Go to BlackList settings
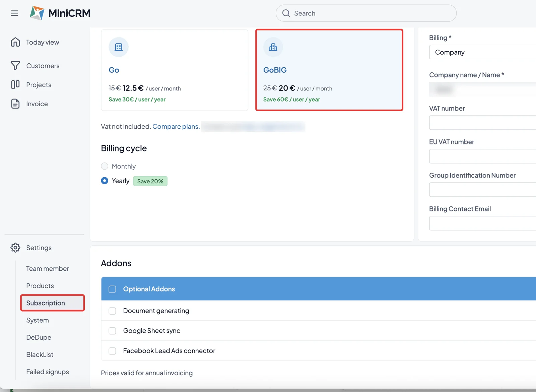536x392 pixels. [x=40, y=354]
